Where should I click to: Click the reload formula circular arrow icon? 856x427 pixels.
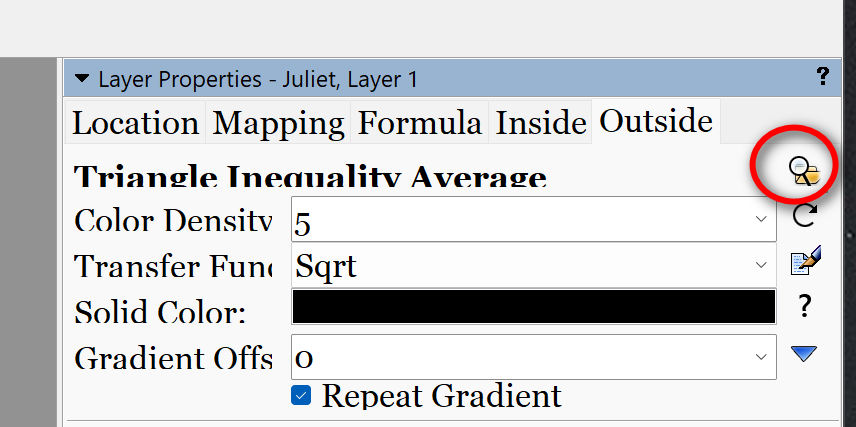(804, 215)
